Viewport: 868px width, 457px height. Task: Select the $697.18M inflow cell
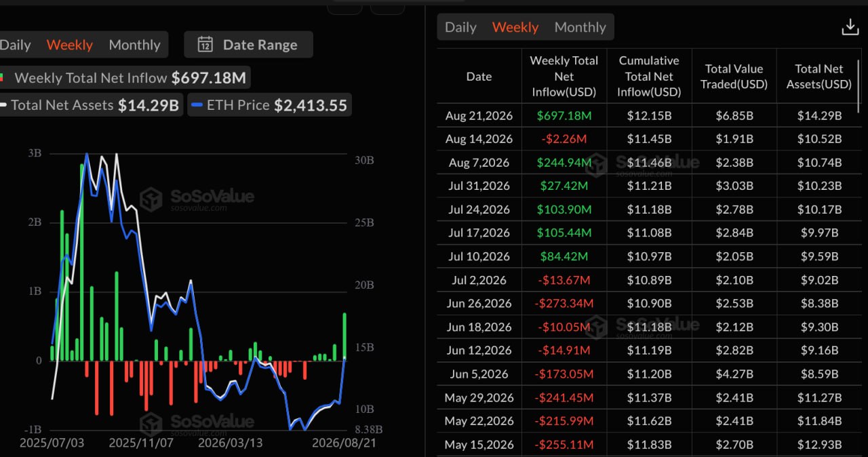(564, 115)
